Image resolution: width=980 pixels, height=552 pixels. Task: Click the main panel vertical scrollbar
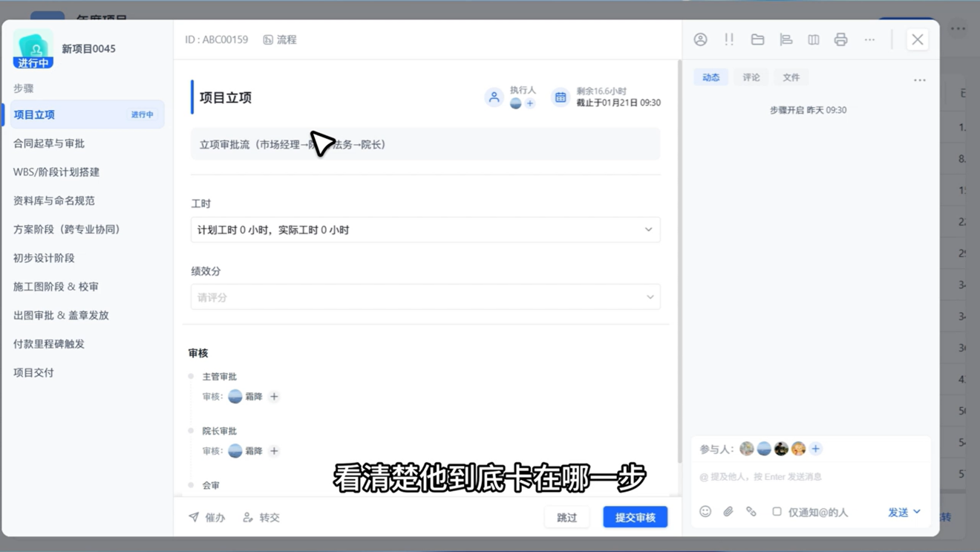[679, 260]
